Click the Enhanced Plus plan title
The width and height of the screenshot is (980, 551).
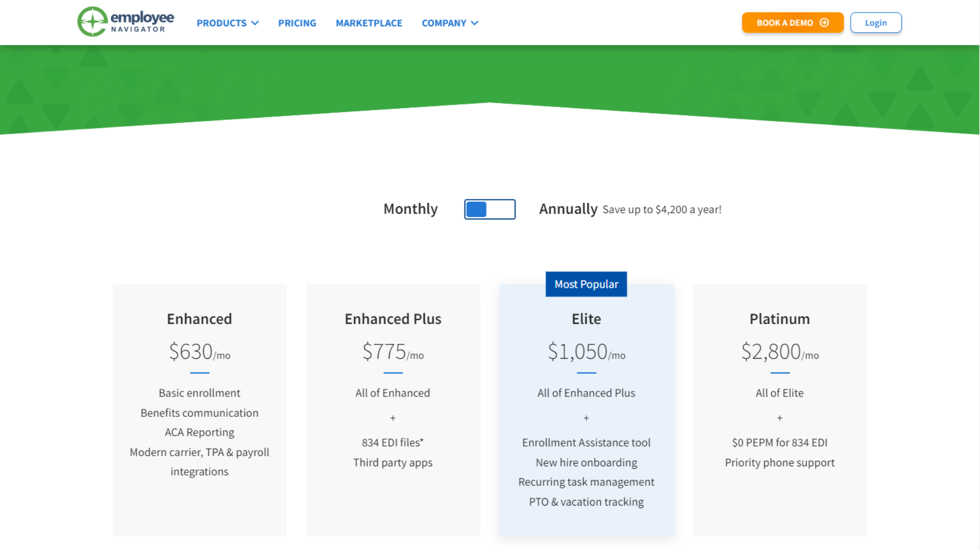point(393,319)
